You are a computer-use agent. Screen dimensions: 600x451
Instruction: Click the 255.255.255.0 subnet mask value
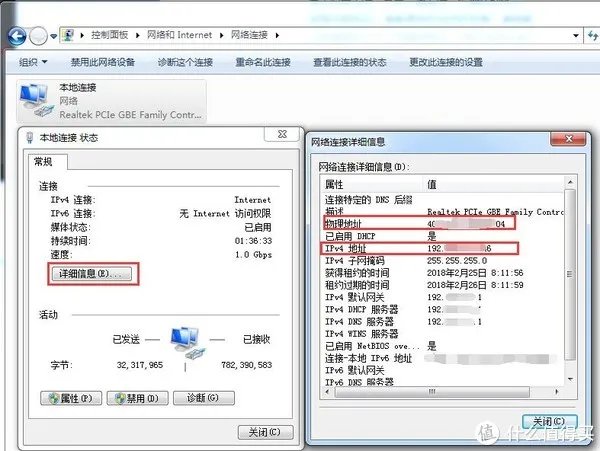click(x=457, y=261)
